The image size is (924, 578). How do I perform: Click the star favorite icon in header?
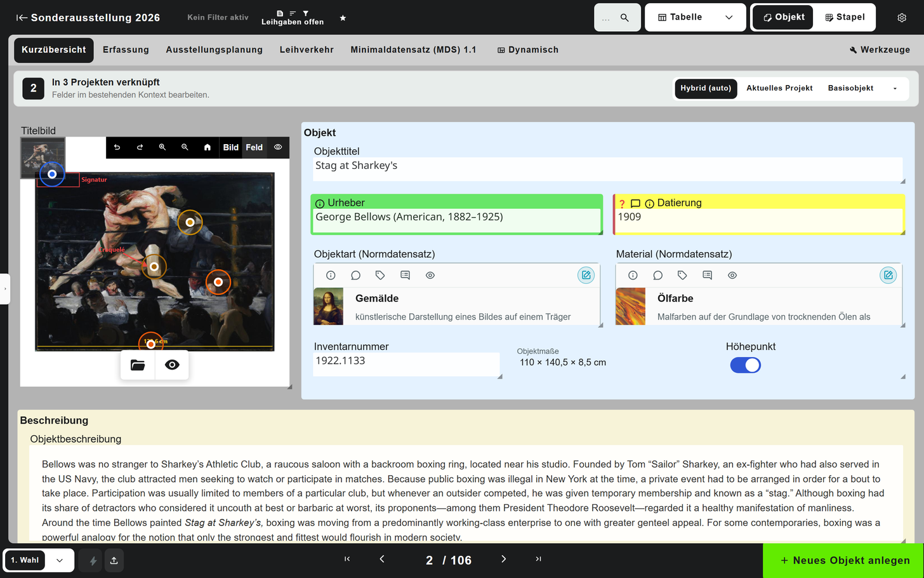click(x=343, y=18)
